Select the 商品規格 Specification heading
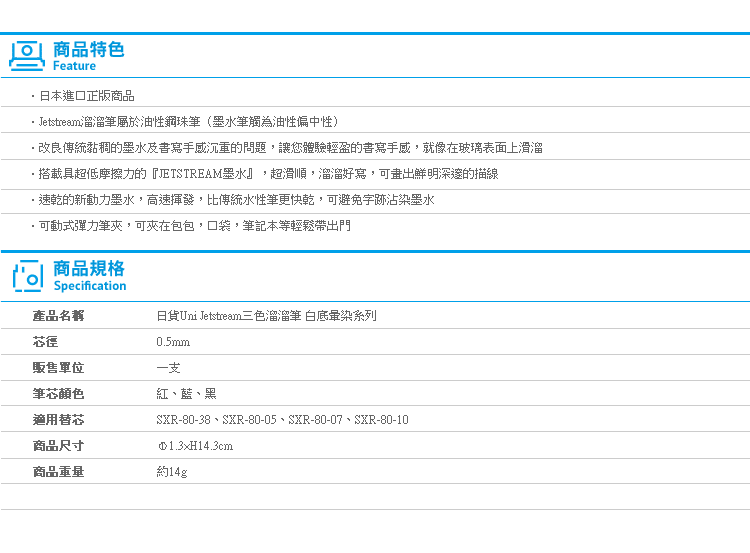The image size is (750, 553). click(89, 276)
